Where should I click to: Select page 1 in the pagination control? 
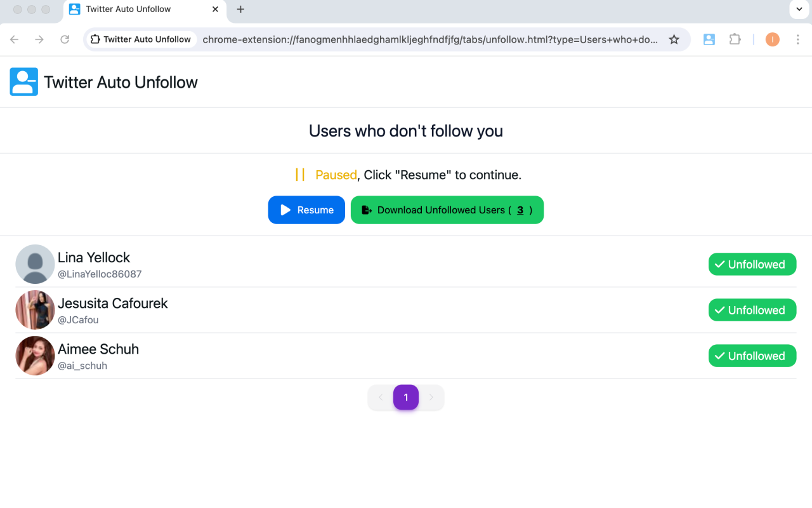coord(406,397)
